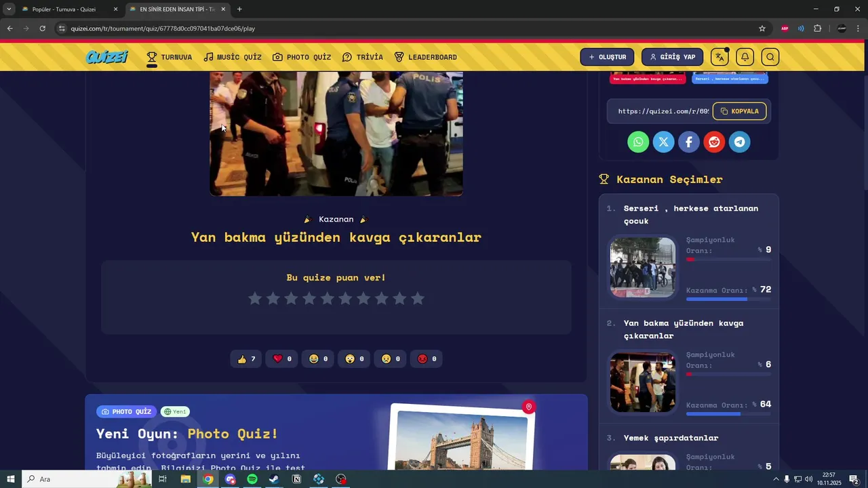Go back to previous page
This screenshot has height=488, width=868.
point(9,28)
